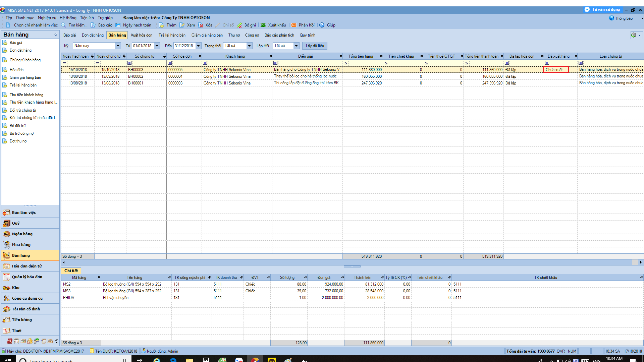Pin the Ngày chứng từ column
644x362 pixels.
click(x=124, y=56)
